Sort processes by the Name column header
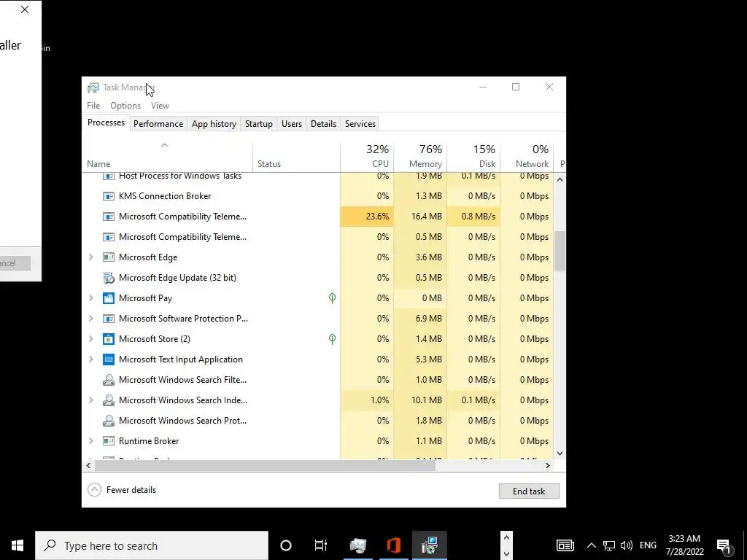 [x=168, y=157]
